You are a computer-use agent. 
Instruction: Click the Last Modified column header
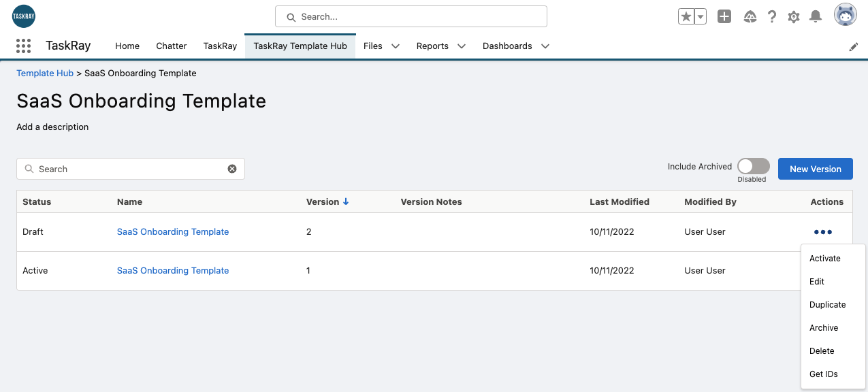click(x=620, y=201)
